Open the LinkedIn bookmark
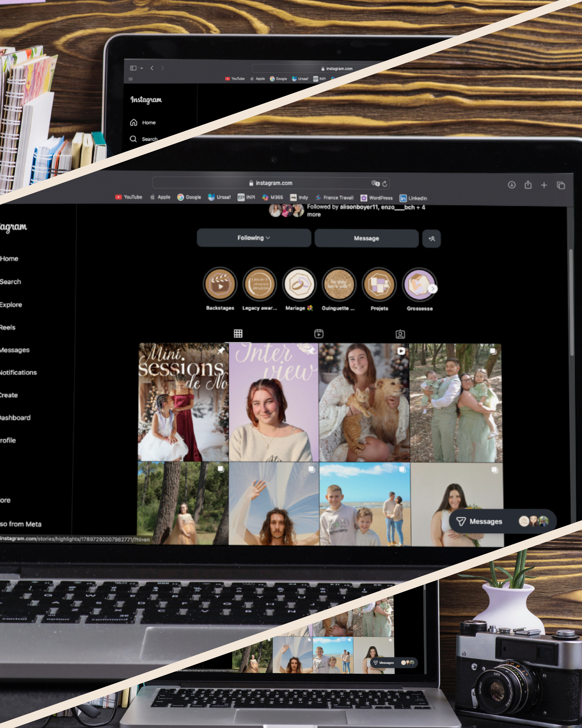This screenshot has width=582, height=728. click(413, 198)
